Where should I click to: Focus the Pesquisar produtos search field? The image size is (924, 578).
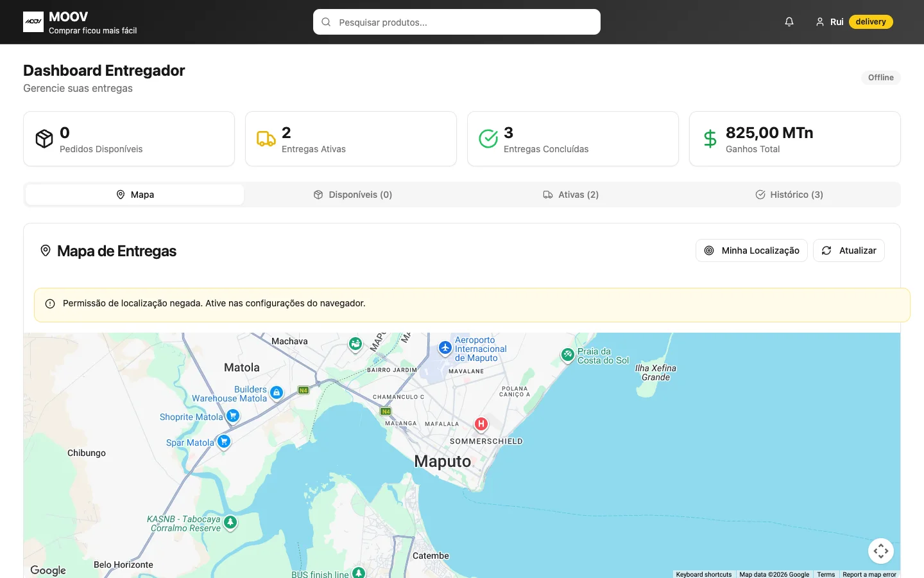(x=457, y=22)
